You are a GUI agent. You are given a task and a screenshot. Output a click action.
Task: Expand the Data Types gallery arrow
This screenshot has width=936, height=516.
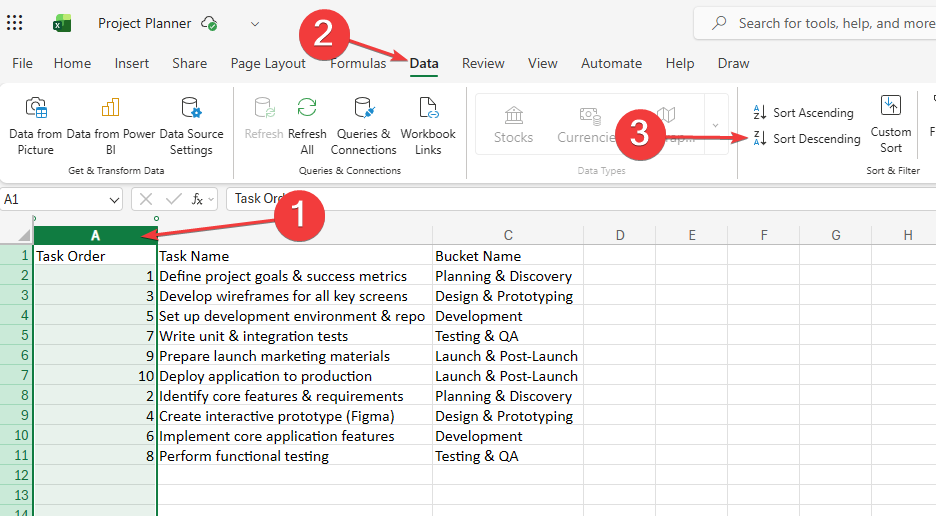tap(716, 125)
